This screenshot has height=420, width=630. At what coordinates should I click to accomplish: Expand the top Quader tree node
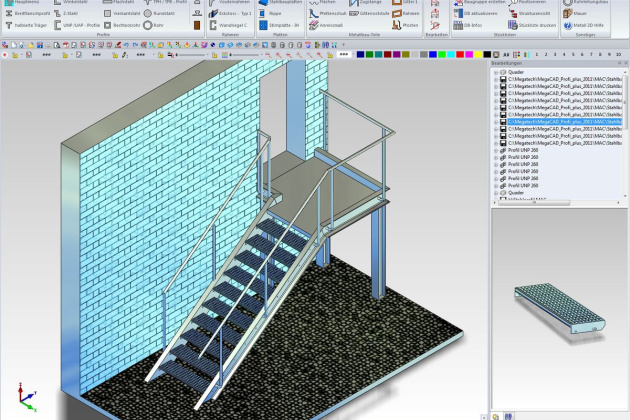497,73
